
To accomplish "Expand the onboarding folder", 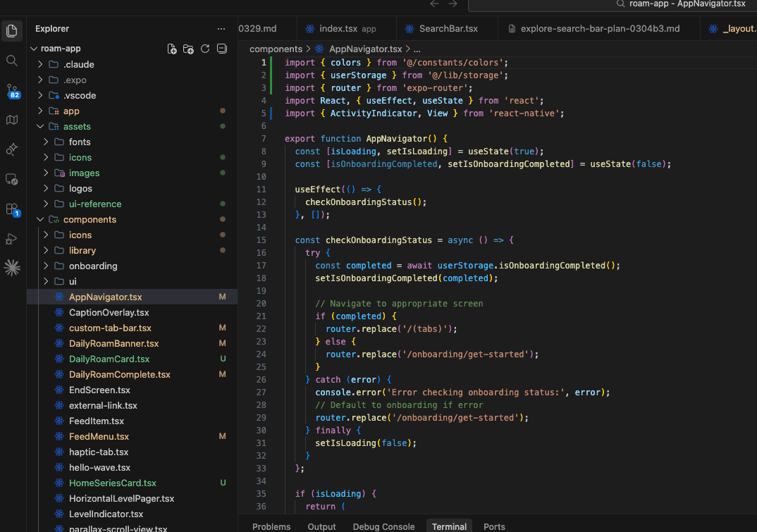I will click(93, 266).
